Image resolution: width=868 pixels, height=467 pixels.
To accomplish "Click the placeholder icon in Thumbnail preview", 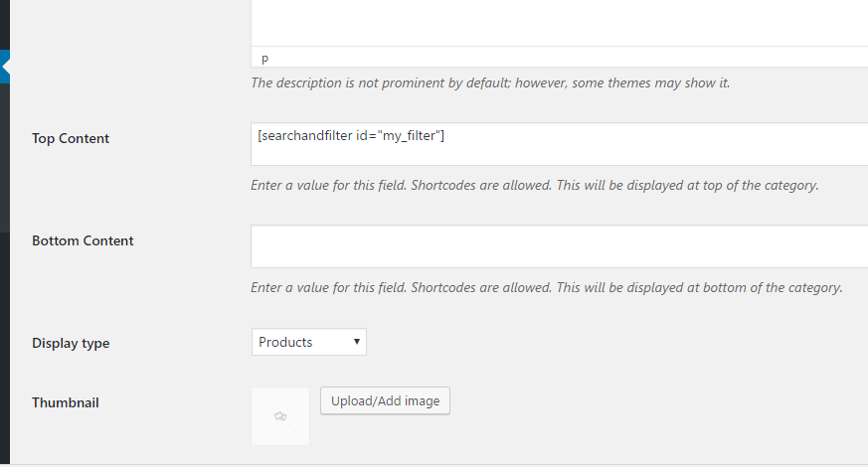I will click(x=280, y=416).
